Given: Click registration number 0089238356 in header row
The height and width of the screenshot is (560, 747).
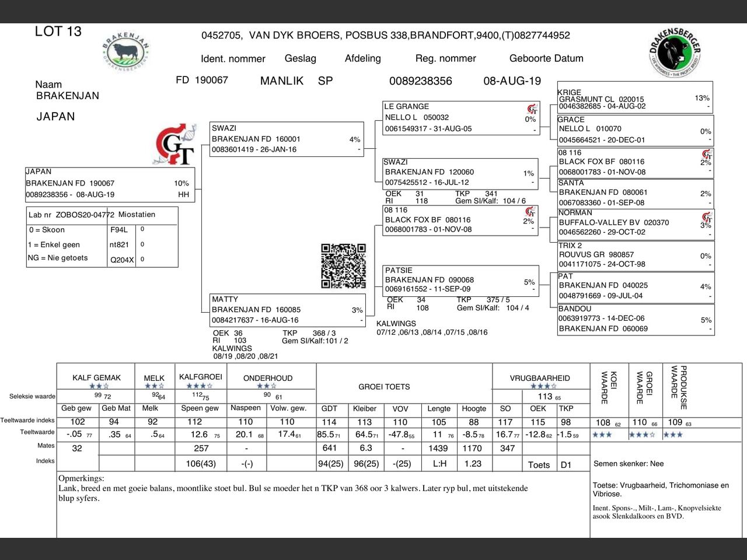Looking at the screenshot, I should [x=421, y=81].
